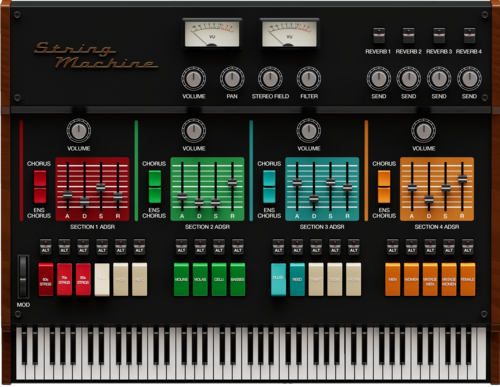Select the beige FHORN button
Viewport: 500px width, 387px height.
pos(353,279)
